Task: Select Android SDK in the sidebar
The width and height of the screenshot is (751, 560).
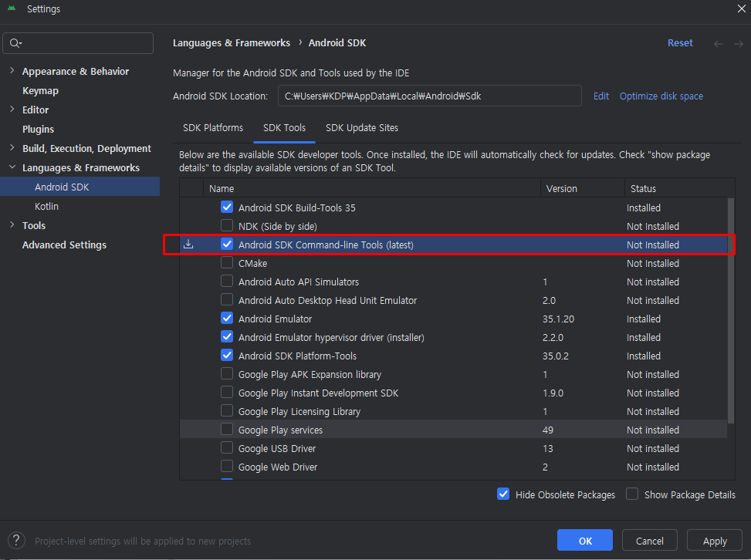Action: 79,187
